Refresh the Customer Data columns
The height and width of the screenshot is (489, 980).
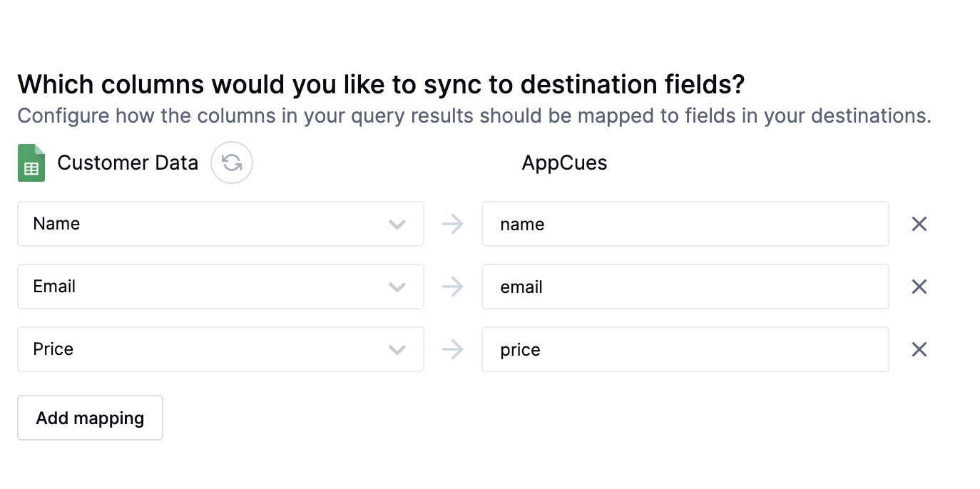click(x=232, y=163)
